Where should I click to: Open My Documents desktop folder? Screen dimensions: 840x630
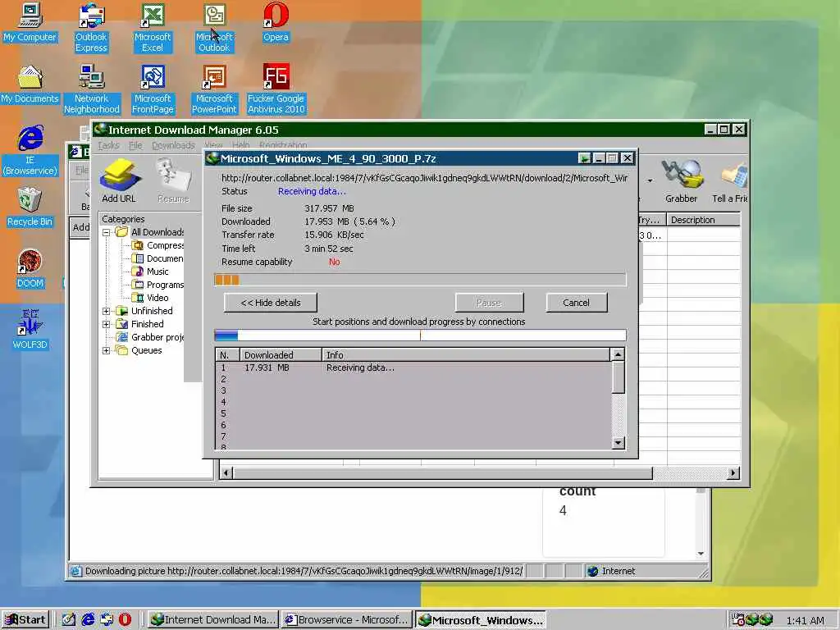[x=30, y=84]
